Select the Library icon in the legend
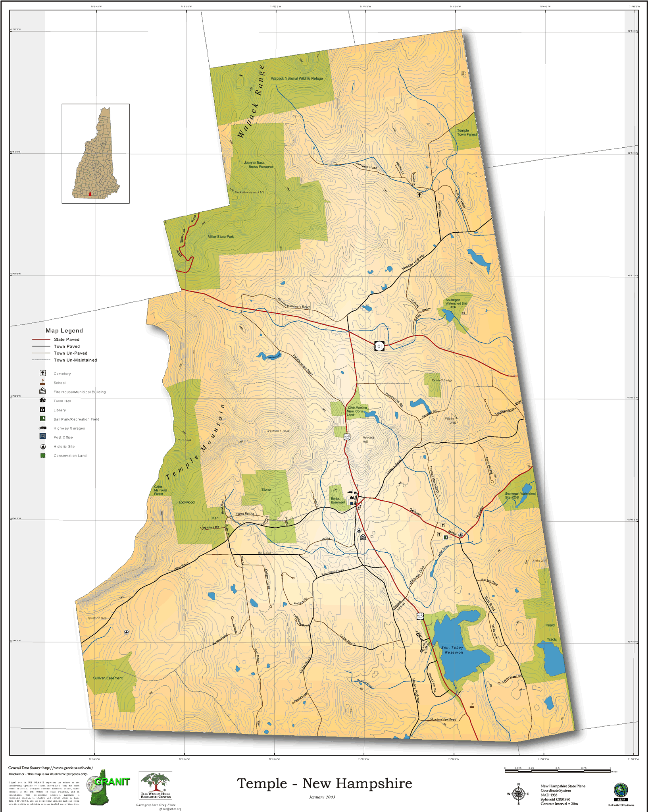650x812 pixels. point(43,409)
